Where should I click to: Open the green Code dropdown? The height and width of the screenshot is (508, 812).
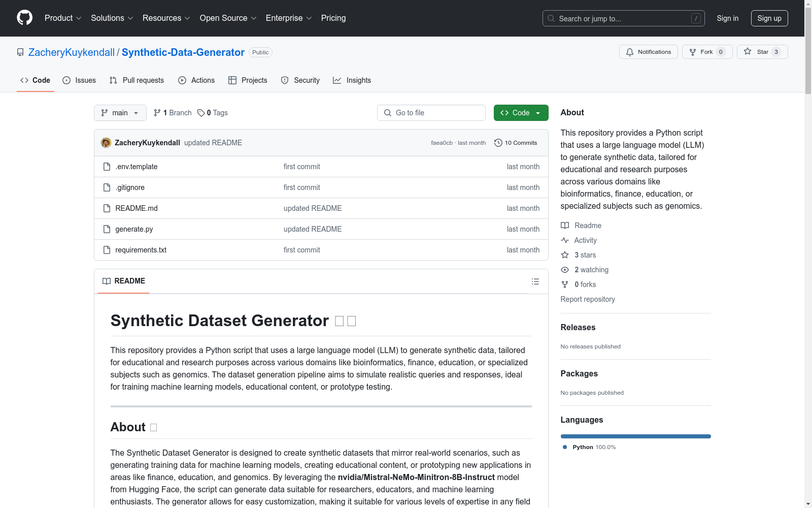point(521,113)
